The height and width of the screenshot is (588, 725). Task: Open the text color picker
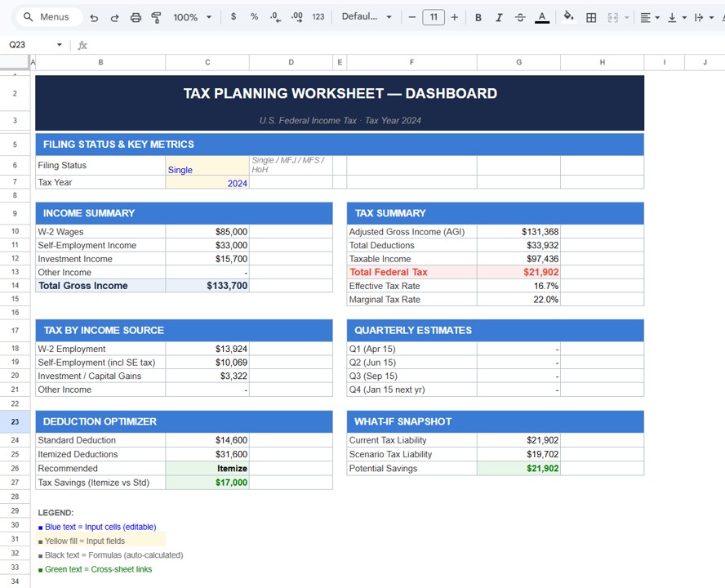542,18
